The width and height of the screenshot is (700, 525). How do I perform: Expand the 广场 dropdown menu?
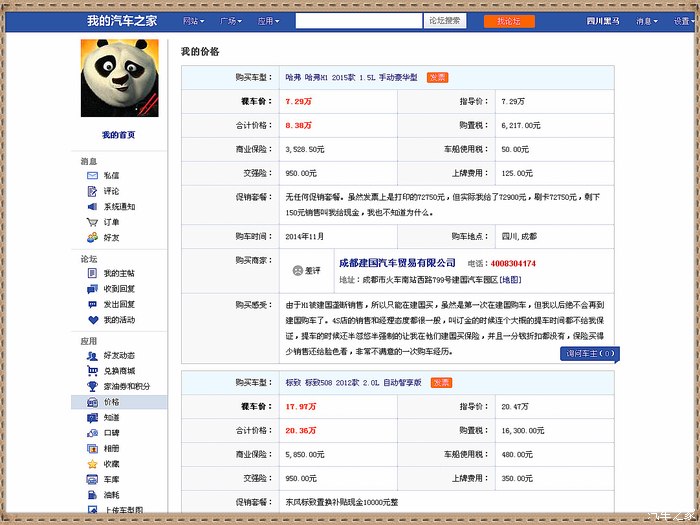[231, 21]
